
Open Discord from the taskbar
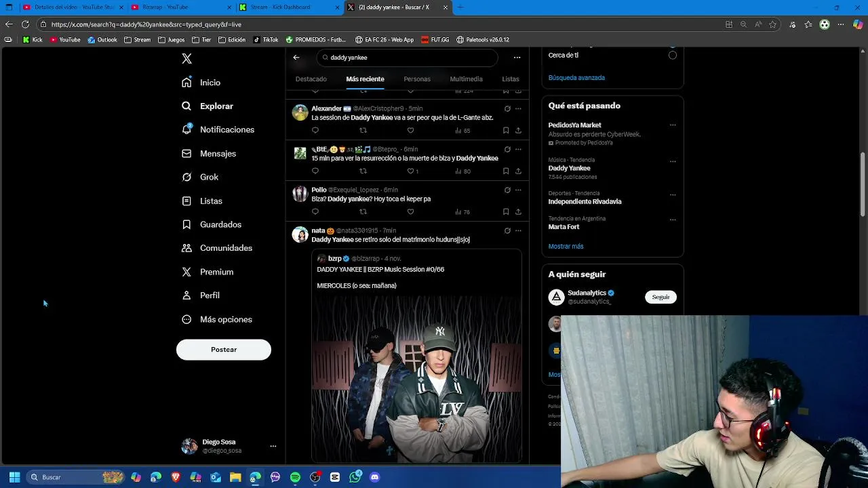click(x=375, y=477)
